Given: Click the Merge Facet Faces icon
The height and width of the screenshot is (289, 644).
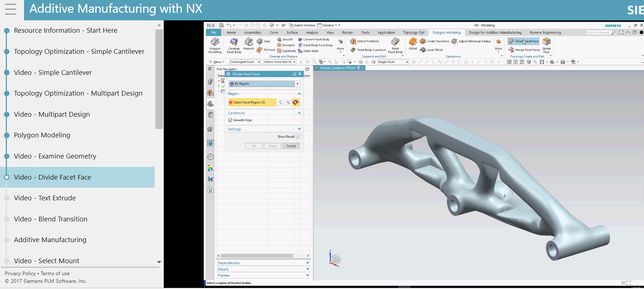Looking at the screenshot, I should pos(524,50).
